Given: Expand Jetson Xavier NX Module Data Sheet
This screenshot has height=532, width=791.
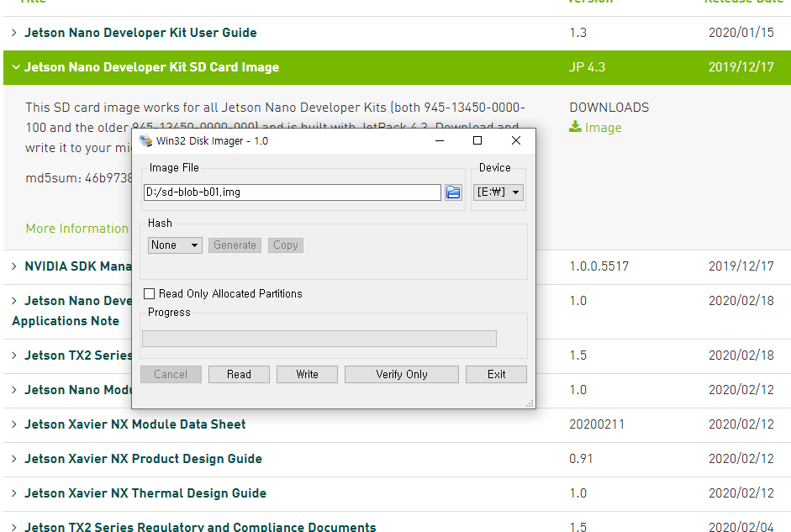Looking at the screenshot, I should click(x=14, y=424).
